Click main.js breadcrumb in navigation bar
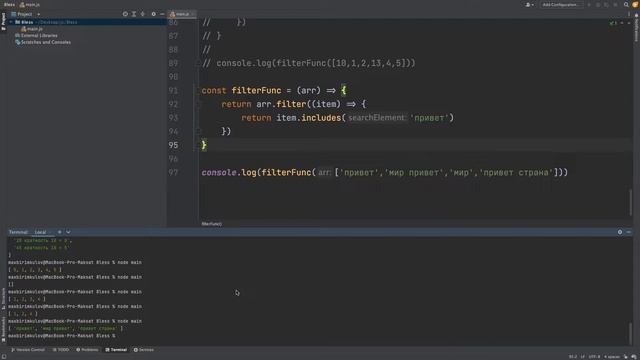Screen dimensions: 640x360 (30, 4)
